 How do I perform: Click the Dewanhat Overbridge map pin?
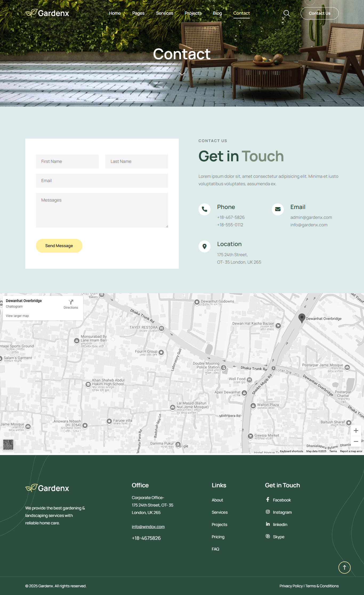pyautogui.click(x=302, y=318)
